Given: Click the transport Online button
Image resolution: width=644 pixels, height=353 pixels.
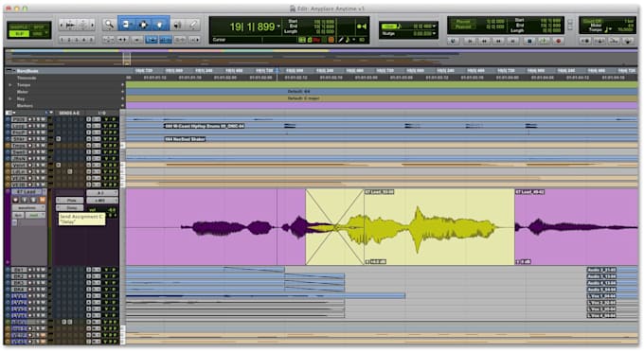Looking at the screenshot, I should tap(454, 41).
